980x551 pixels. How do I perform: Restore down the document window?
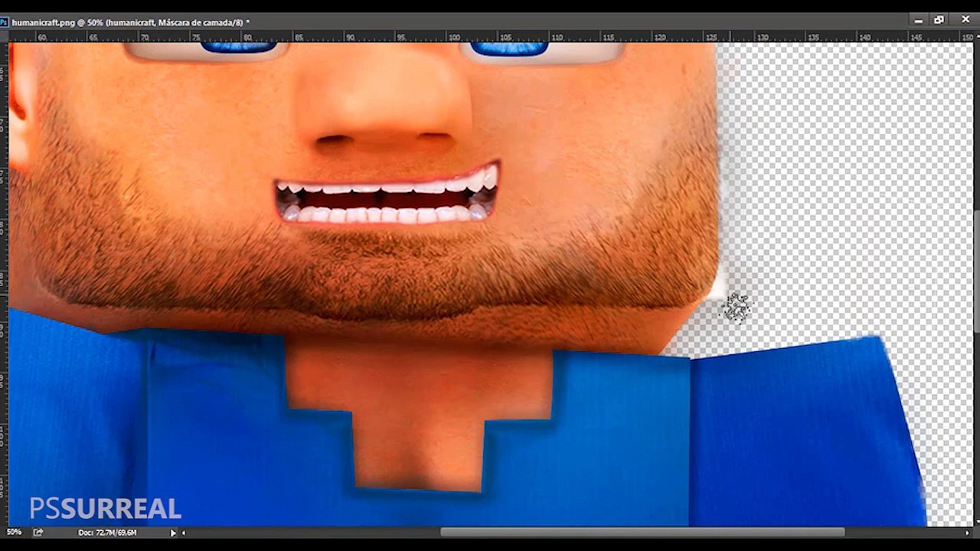point(939,20)
